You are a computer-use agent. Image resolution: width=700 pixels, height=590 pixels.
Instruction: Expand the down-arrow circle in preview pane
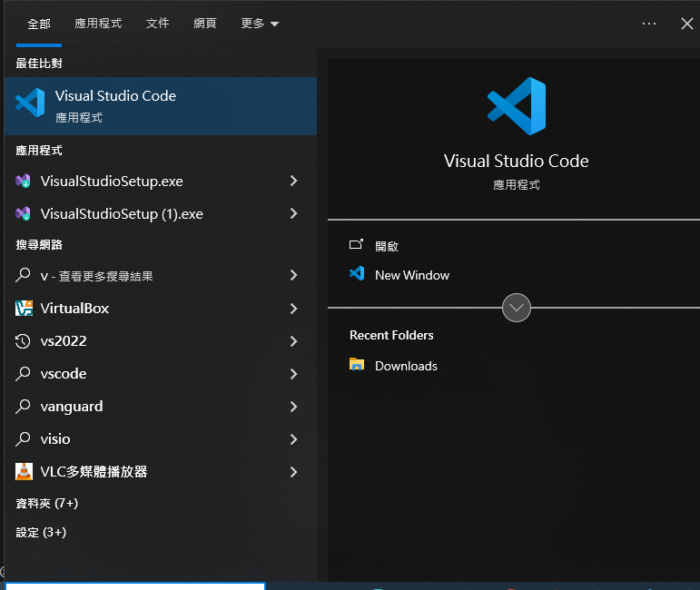pyautogui.click(x=516, y=308)
